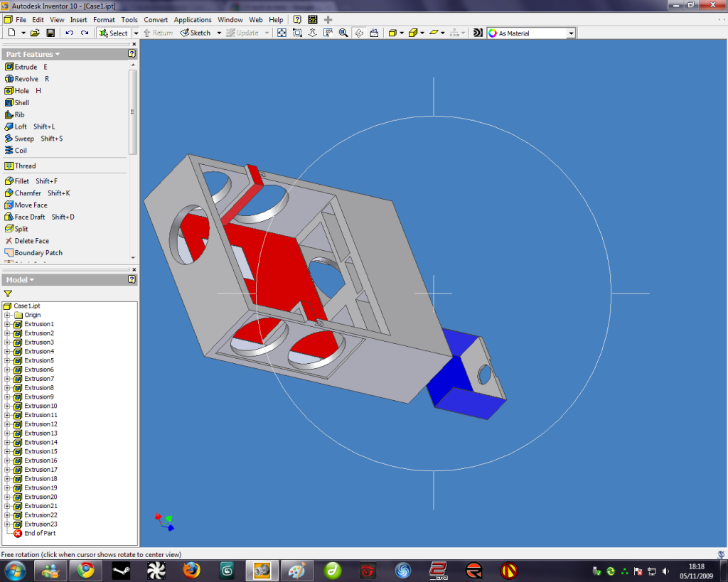Expand the Origin folder in the model tree

(7, 315)
